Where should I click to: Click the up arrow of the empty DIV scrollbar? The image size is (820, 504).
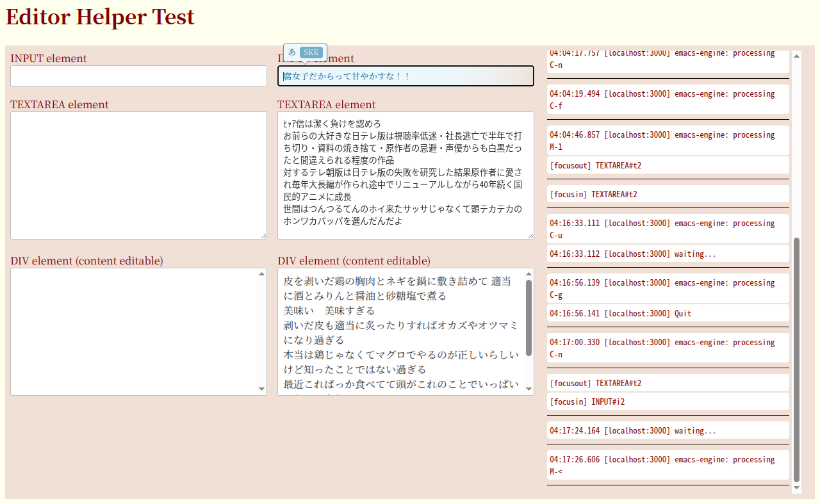261,274
